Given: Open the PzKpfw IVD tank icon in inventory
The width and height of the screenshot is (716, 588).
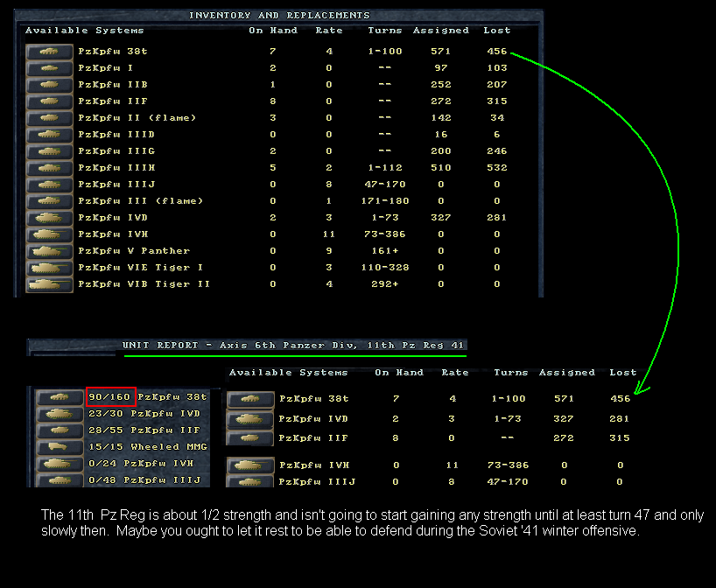Looking at the screenshot, I should click(x=49, y=218).
